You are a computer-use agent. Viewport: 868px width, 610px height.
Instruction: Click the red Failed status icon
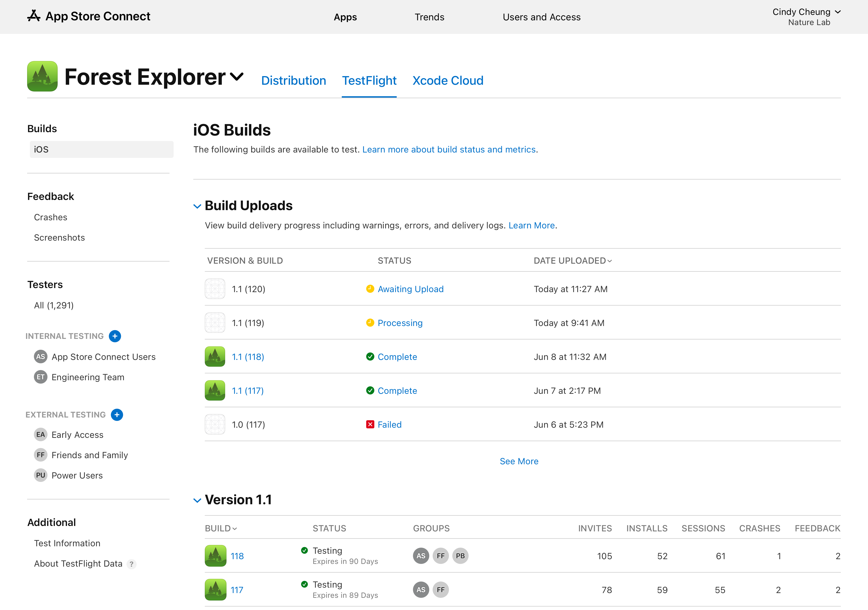(x=370, y=425)
